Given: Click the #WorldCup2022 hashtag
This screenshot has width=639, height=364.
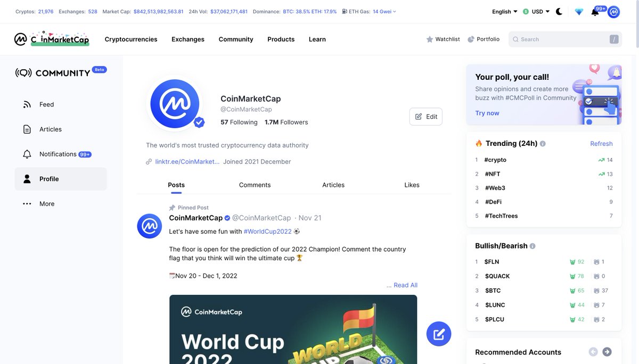Looking at the screenshot, I should click(x=268, y=231).
